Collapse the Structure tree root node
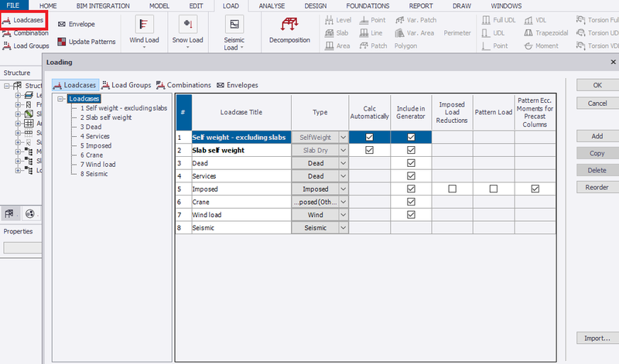 tap(7, 86)
